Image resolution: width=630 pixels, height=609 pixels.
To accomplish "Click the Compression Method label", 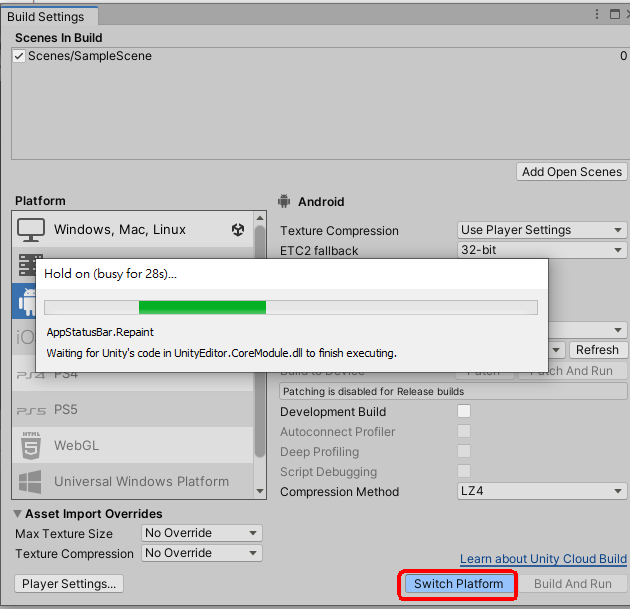I will click(340, 492).
